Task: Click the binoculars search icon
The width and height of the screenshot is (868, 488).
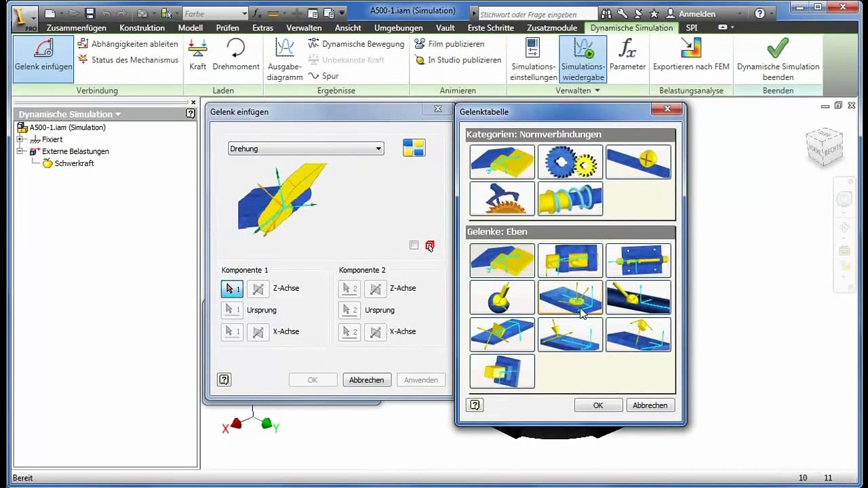Action: [x=606, y=14]
